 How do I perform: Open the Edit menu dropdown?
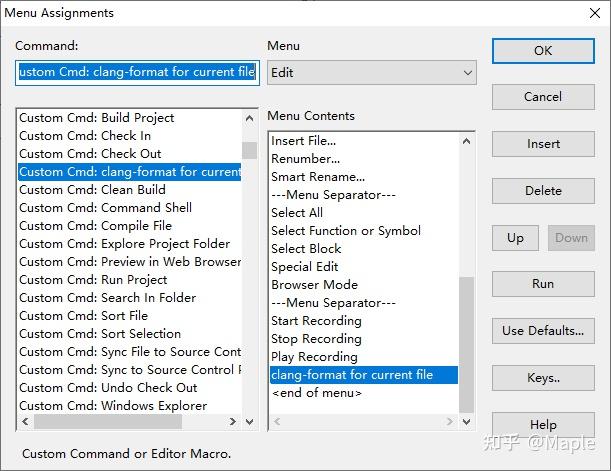[x=371, y=73]
